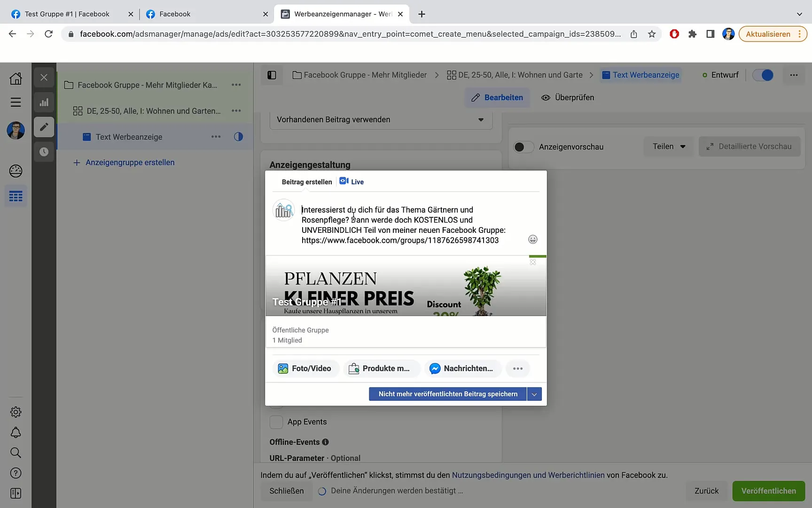This screenshot has width=812, height=508.
Task: Open the browser tab search chevron
Action: pos(799,14)
